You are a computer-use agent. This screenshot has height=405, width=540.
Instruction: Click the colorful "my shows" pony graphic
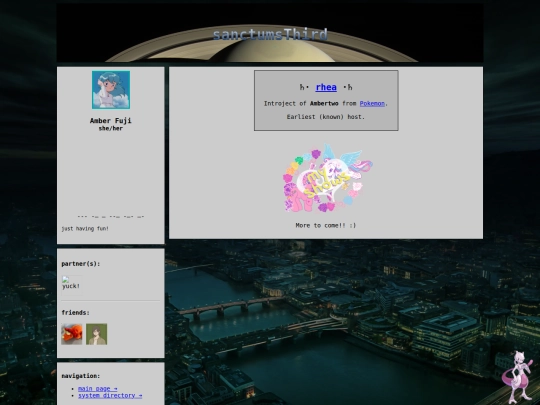pyautogui.click(x=327, y=178)
